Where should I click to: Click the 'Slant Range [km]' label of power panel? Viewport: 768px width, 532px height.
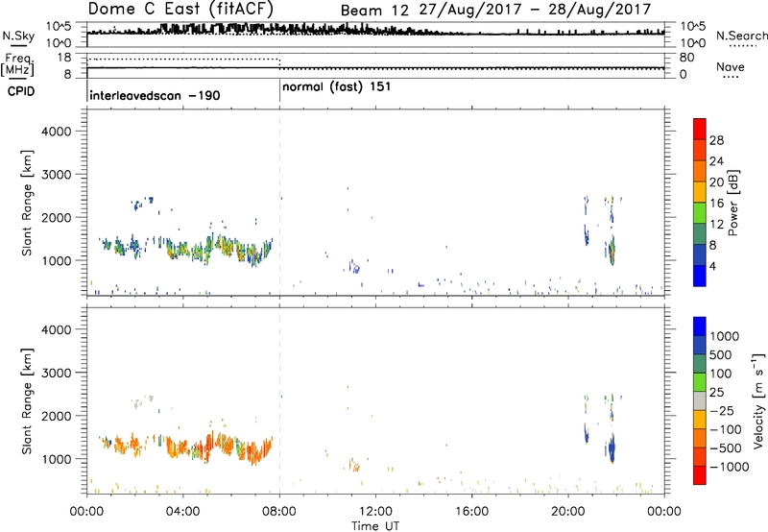click(x=27, y=203)
